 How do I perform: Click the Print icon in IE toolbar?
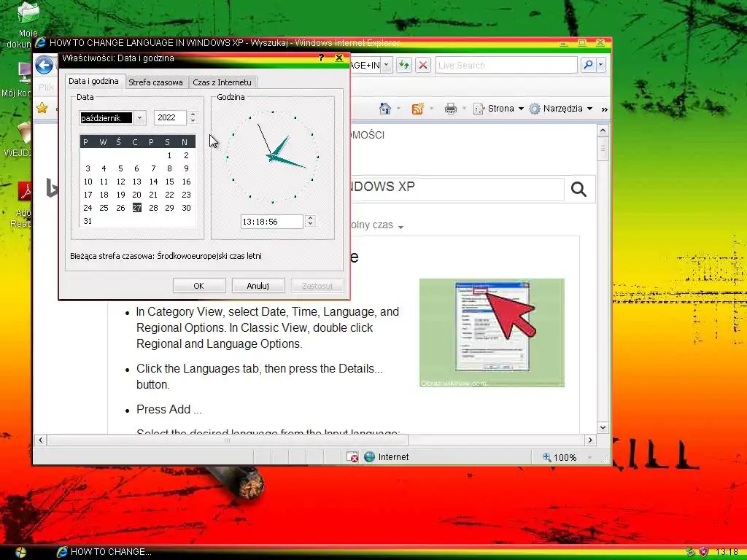(450, 109)
